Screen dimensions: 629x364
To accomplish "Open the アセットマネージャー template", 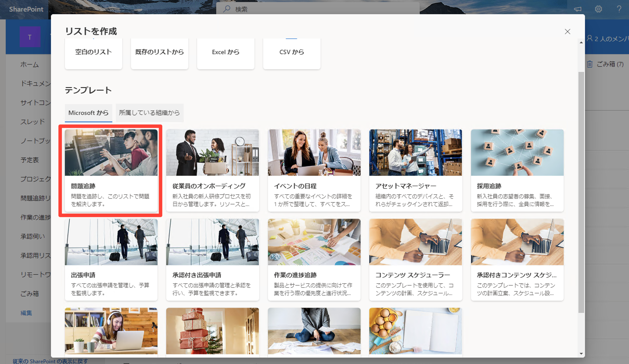I will (415, 170).
